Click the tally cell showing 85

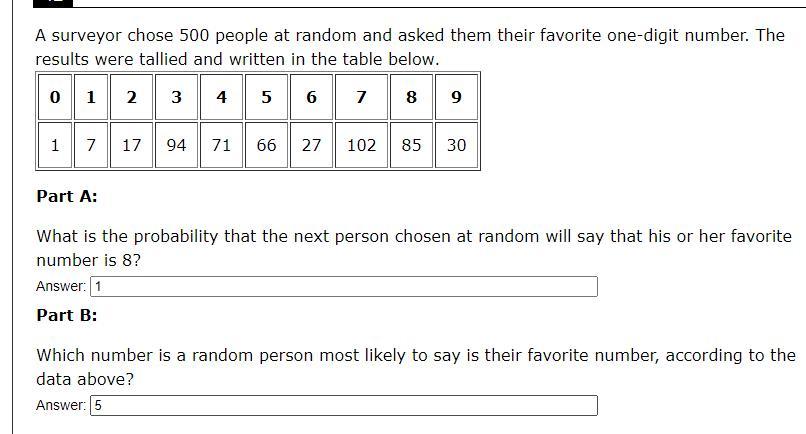[x=411, y=145]
